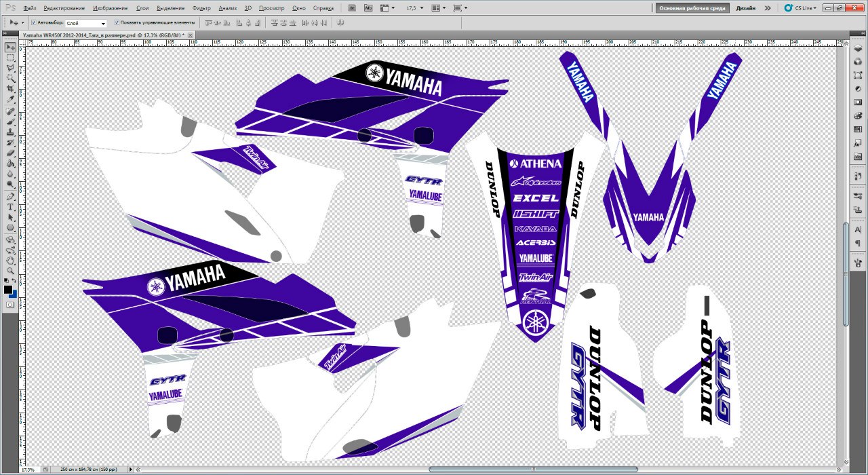
Task: Open the Редактирование menu
Action: (x=64, y=8)
